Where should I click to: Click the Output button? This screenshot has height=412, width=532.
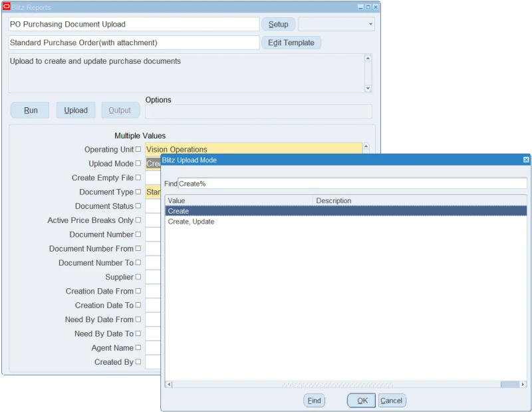click(x=120, y=110)
